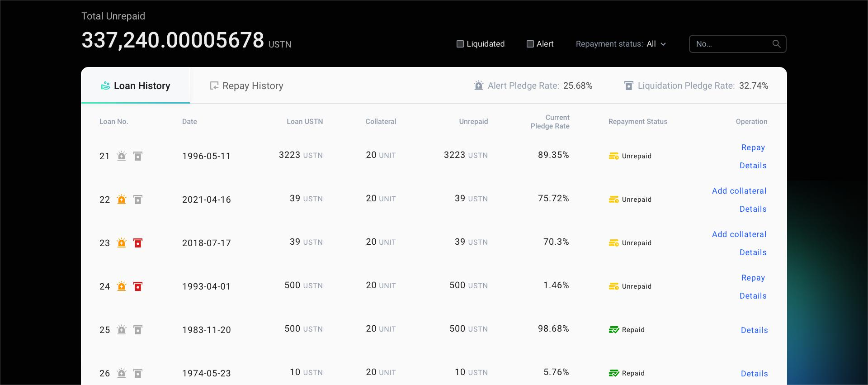Viewport: 868px width, 385px height.
Task: Open Details for loan 24
Action: [x=753, y=296]
